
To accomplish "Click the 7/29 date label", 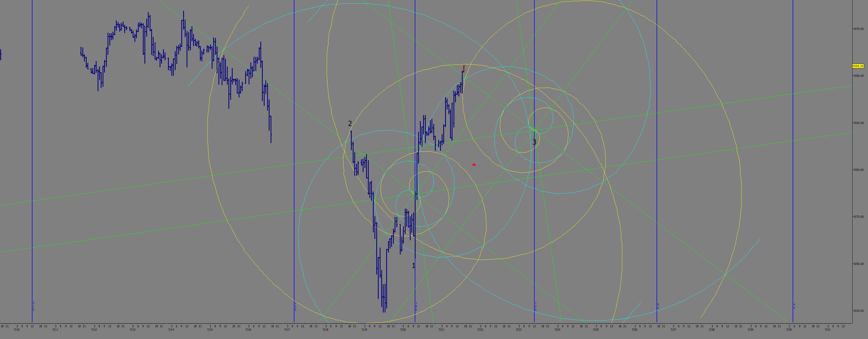I will [x=751, y=330].
